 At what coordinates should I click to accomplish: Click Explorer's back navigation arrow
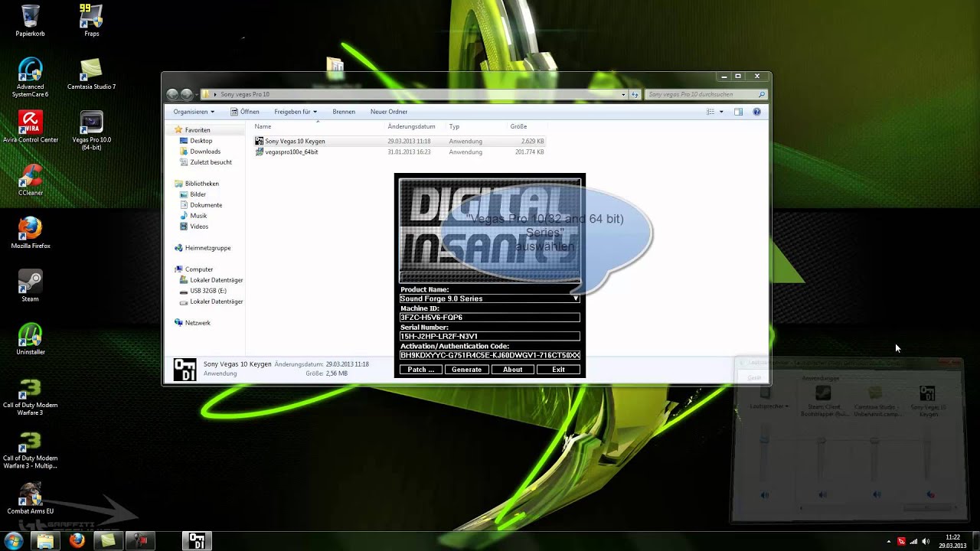pos(172,94)
